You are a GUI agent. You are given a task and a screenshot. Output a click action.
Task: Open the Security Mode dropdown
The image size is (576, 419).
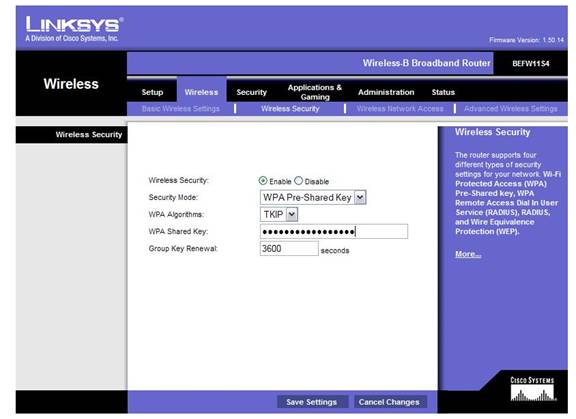pyautogui.click(x=313, y=198)
